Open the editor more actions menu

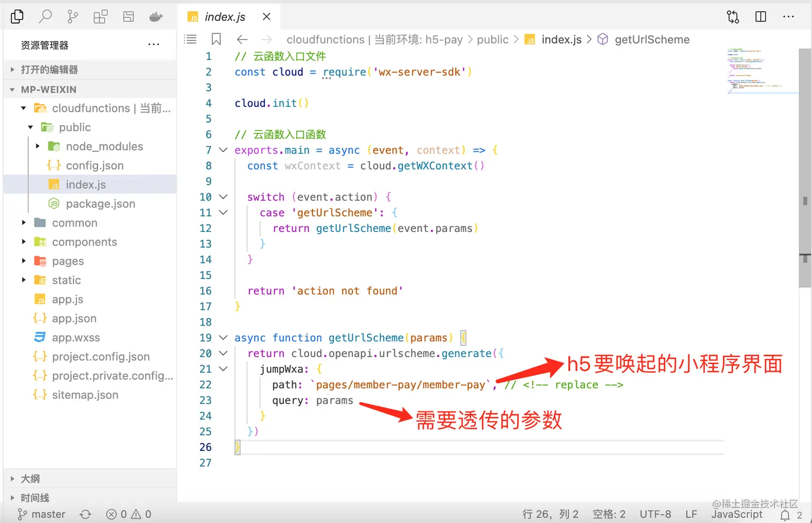click(788, 17)
